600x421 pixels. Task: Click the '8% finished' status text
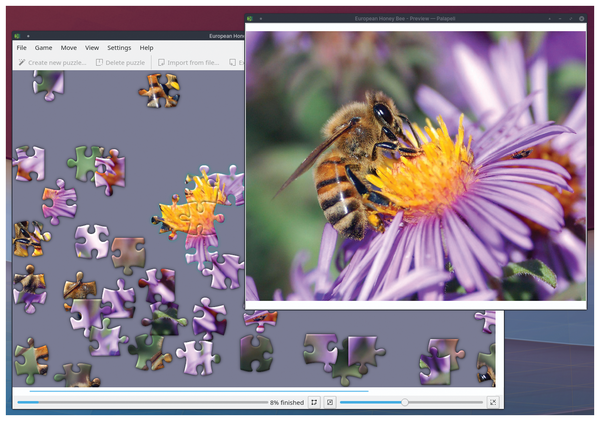click(x=287, y=403)
